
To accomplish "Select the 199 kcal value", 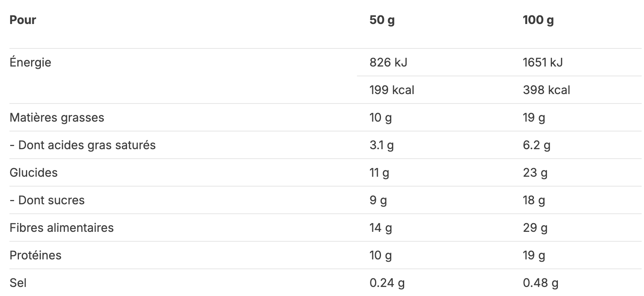I will 392,90.
